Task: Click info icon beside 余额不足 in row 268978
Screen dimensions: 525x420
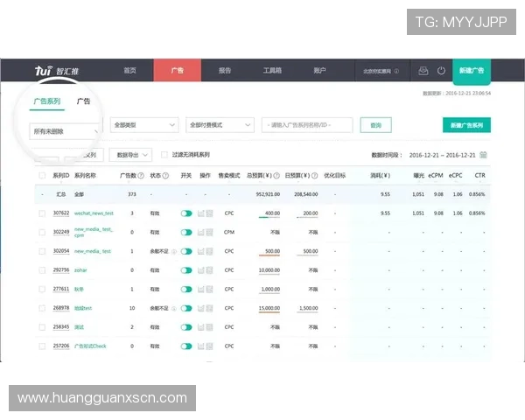Action: click(x=174, y=309)
